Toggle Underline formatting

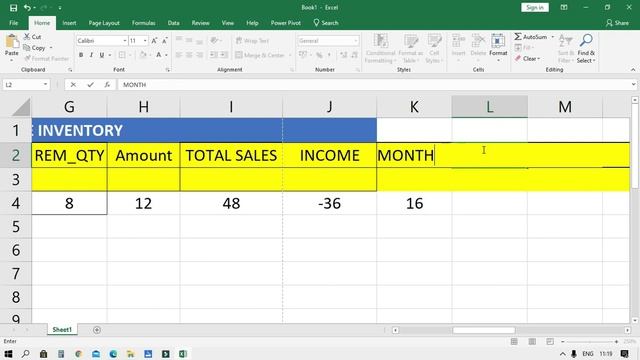click(102, 55)
